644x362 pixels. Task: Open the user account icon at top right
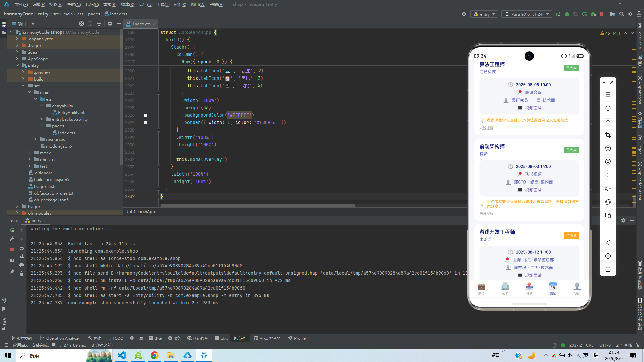(x=639, y=14)
